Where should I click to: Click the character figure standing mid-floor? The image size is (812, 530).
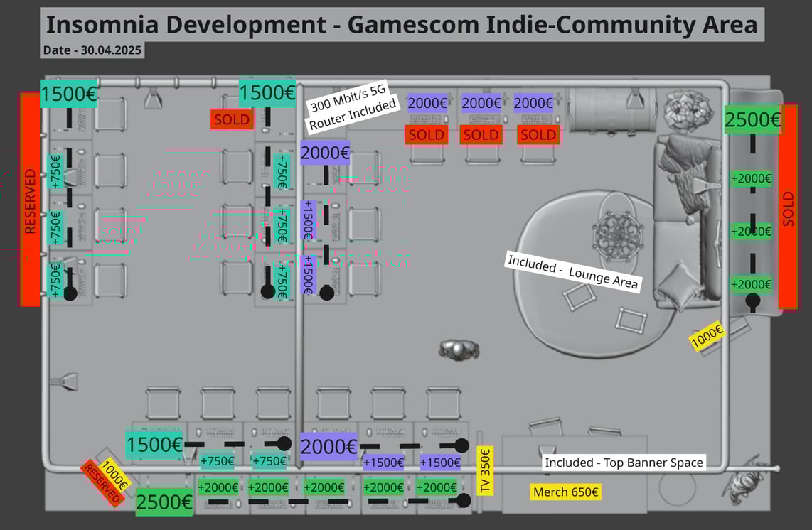click(x=459, y=350)
